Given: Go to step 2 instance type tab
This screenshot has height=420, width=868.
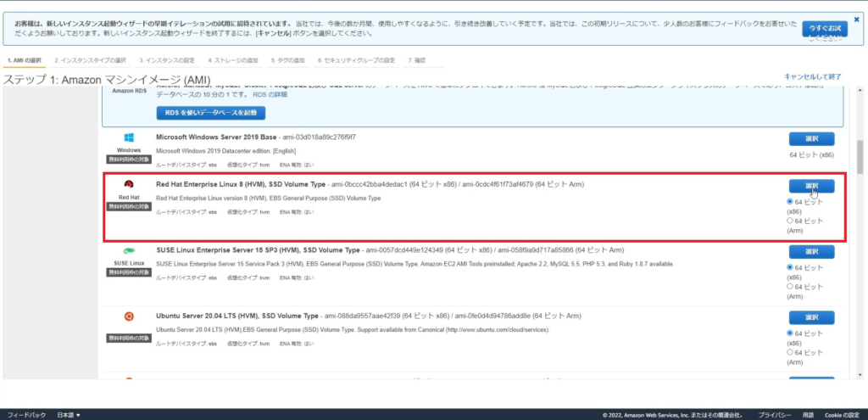Looking at the screenshot, I should coord(90,60).
